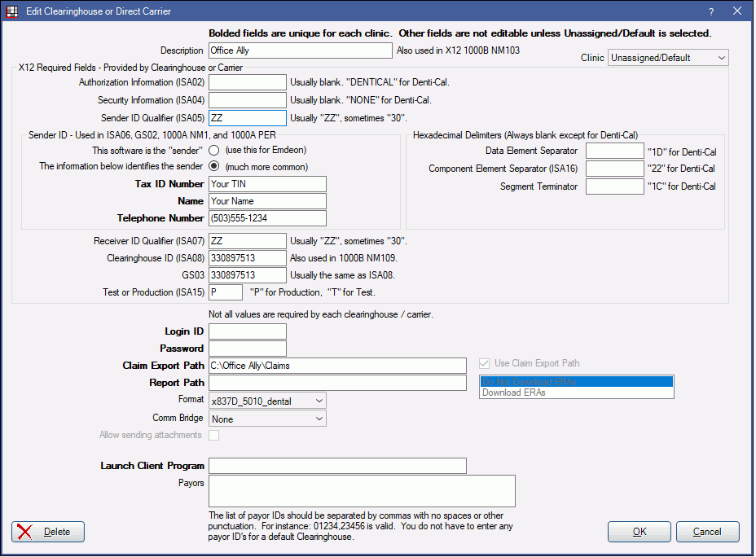Image resolution: width=756 pixels, height=557 pixels.
Task: Click the Sender ID Qualifier (ISA05) field
Action: (248, 118)
